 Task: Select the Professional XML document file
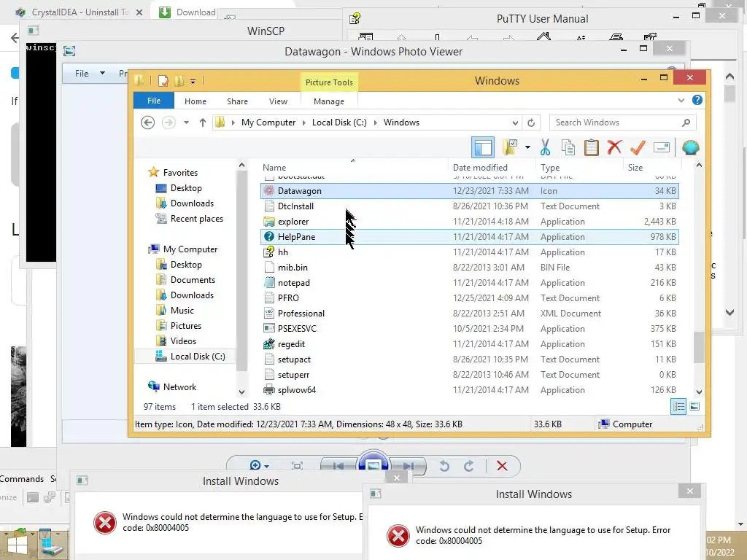pos(469,314)
